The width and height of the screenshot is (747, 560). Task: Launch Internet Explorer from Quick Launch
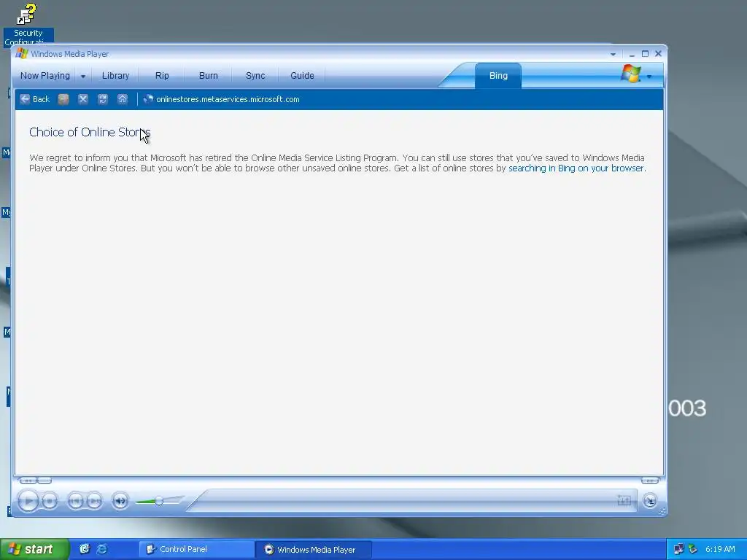coord(102,549)
